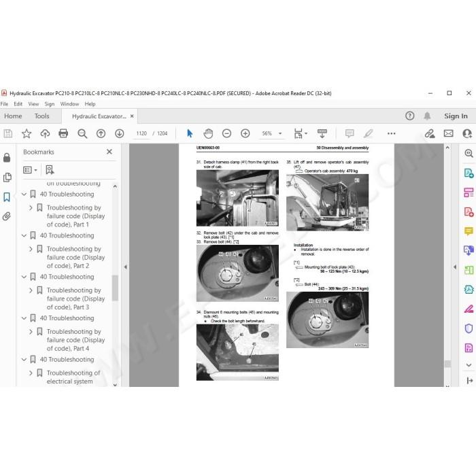The image size is (476, 476).
Task: Go to previous page arrow
Action: 101,133
